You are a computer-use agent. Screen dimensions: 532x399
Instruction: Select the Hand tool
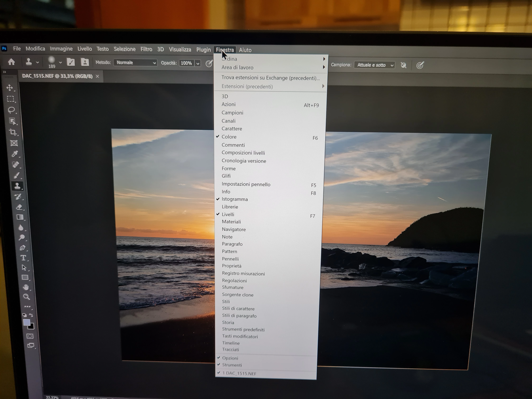pyautogui.click(x=25, y=287)
